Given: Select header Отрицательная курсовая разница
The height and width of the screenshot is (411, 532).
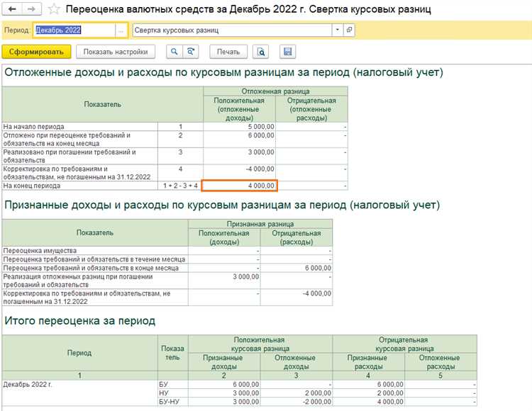Looking at the screenshot, I should pyautogui.click(x=405, y=344).
